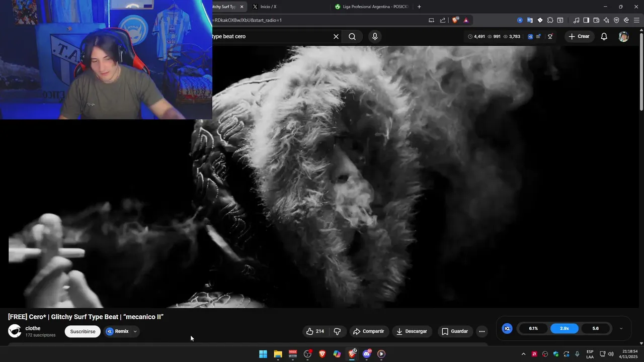This screenshot has width=644, height=362.
Task: Switch to the Liga Profesional Argentina tab
Action: coord(372,7)
